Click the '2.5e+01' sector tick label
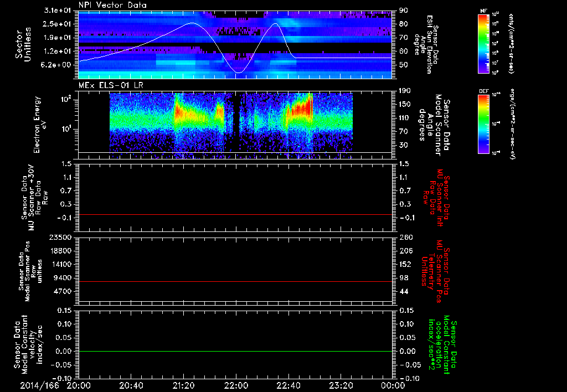The image size is (567, 392). pyautogui.click(x=58, y=24)
